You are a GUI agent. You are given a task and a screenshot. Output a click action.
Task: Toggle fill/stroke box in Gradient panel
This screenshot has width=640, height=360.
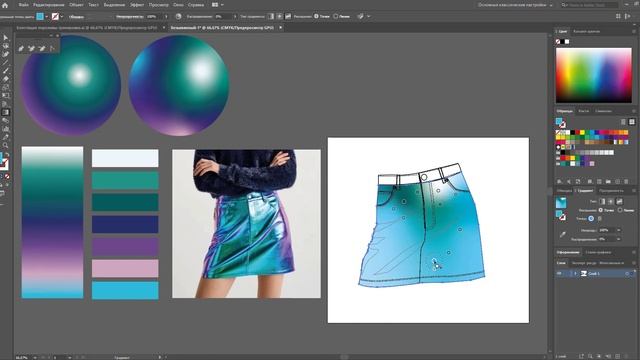pos(560,215)
